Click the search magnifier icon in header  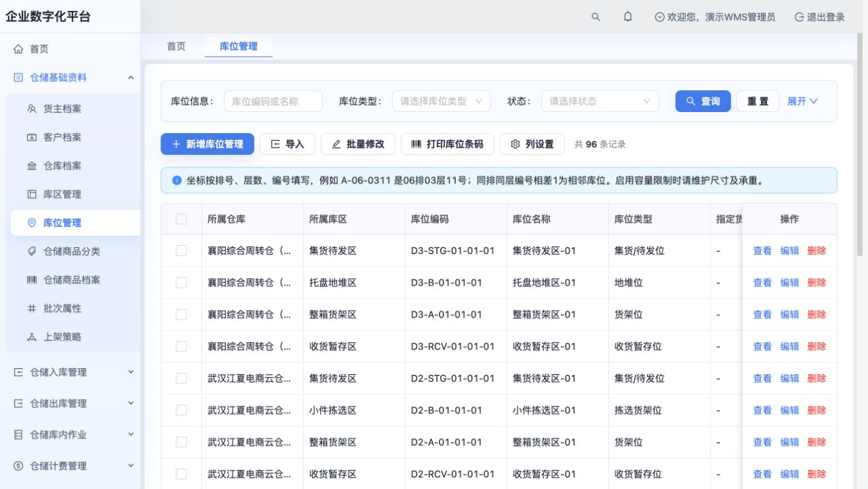[x=596, y=17]
